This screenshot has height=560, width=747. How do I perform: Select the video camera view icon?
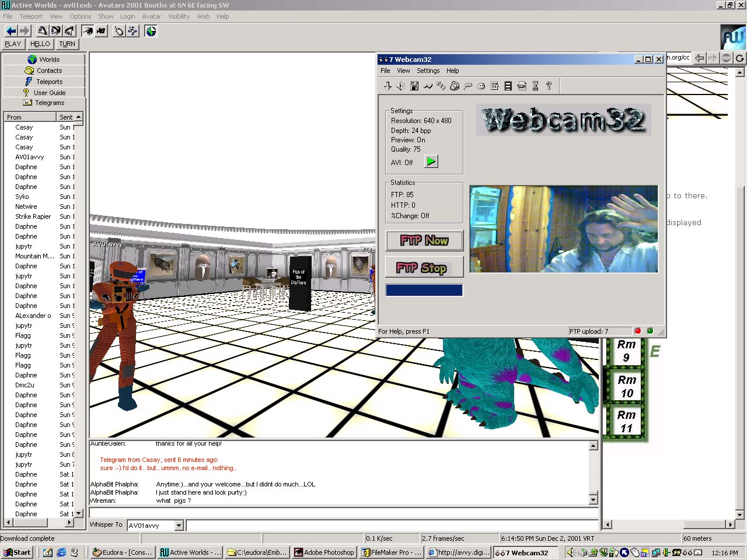102,31
